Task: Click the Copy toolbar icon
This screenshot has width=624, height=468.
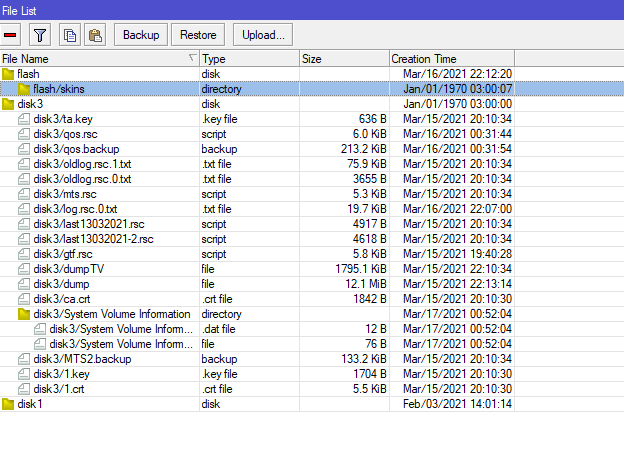Action: (70, 35)
